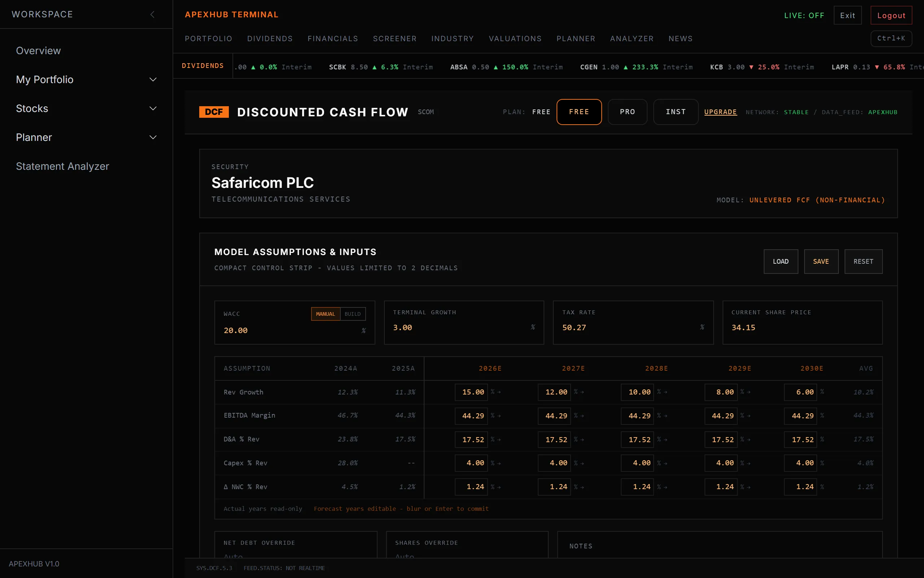Click the Exit button
The height and width of the screenshot is (578, 924).
tap(847, 15)
